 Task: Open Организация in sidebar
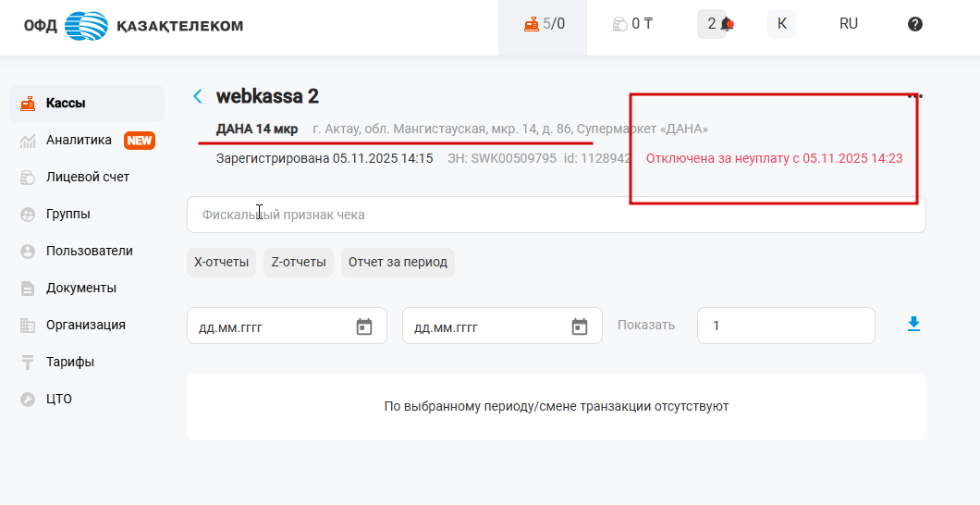pyautogui.click(x=87, y=325)
